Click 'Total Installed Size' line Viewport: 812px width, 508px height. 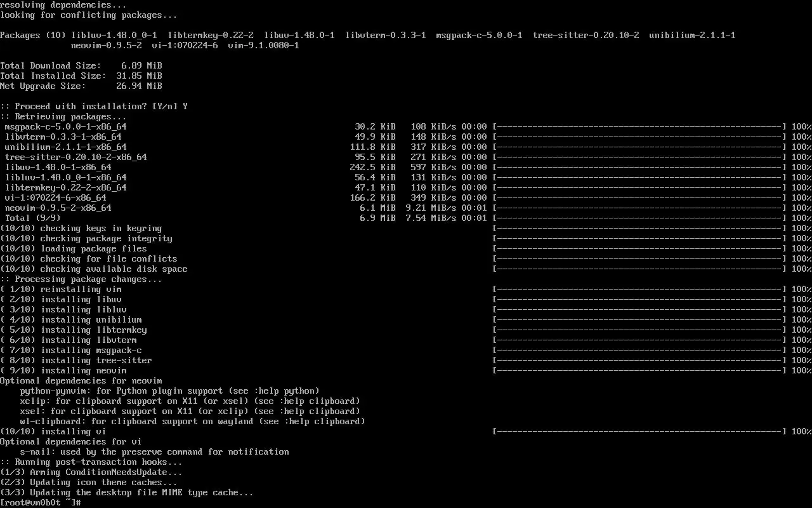tap(81, 76)
